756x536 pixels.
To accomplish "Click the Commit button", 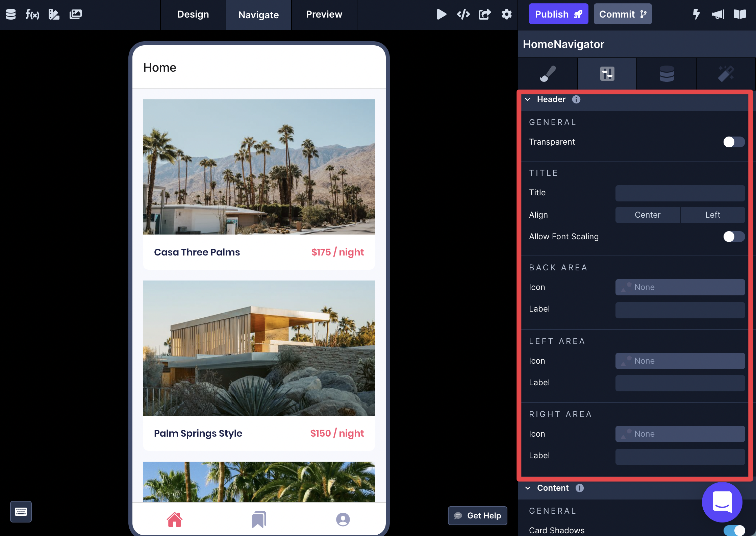I will tap(623, 14).
